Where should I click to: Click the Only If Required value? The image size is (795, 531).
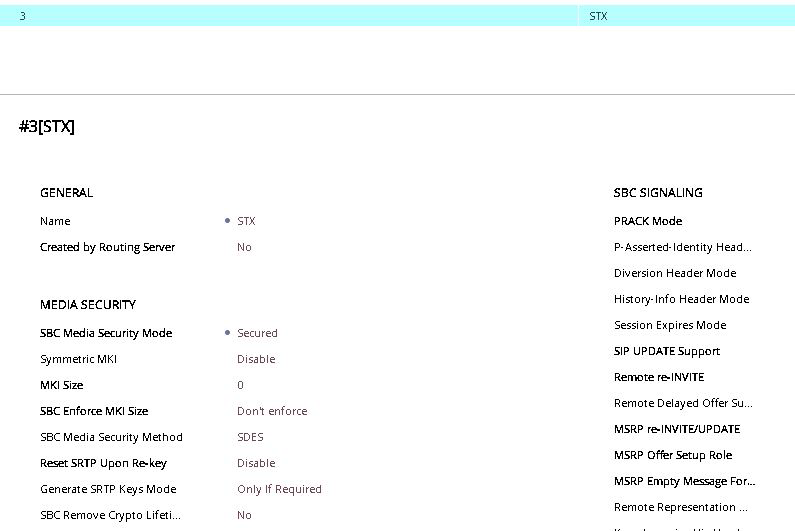279,489
